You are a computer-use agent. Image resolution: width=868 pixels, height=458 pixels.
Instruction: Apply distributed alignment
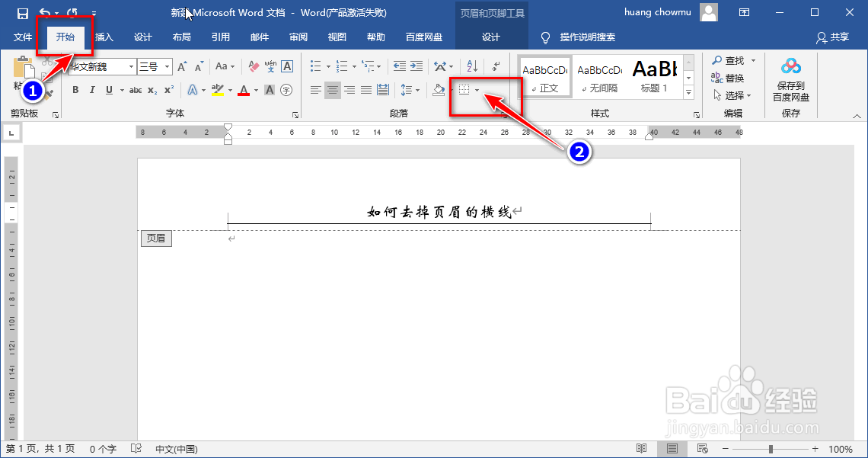tap(382, 90)
